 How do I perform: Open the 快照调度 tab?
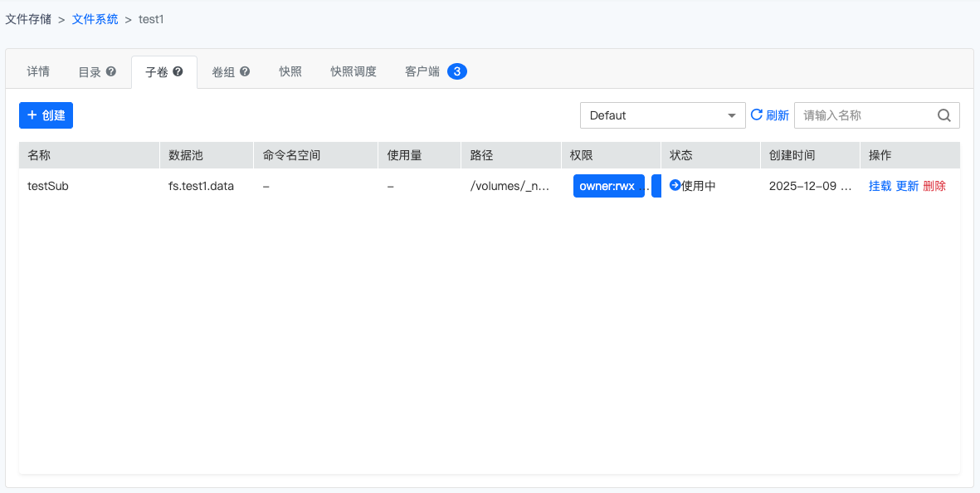pos(354,71)
